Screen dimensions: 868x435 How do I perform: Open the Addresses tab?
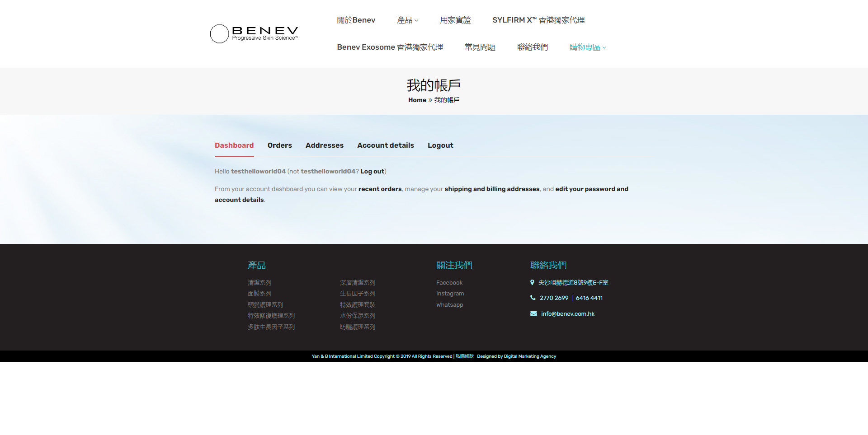(x=324, y=145)
